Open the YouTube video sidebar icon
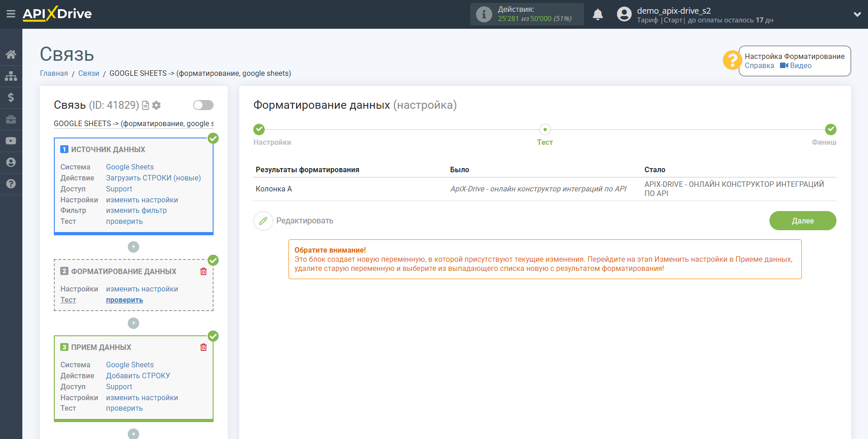 tap(11, 141)
